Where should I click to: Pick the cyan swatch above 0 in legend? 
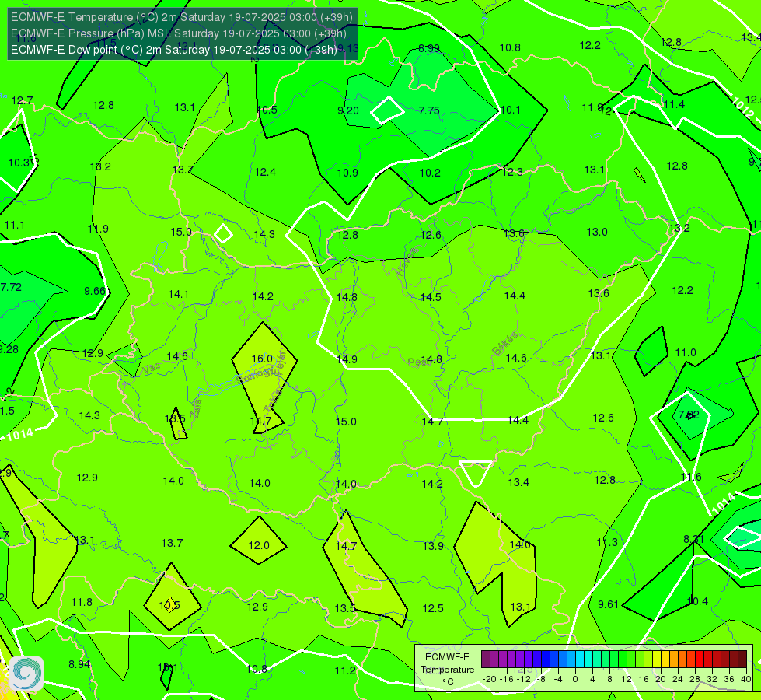tap(579, 660)
